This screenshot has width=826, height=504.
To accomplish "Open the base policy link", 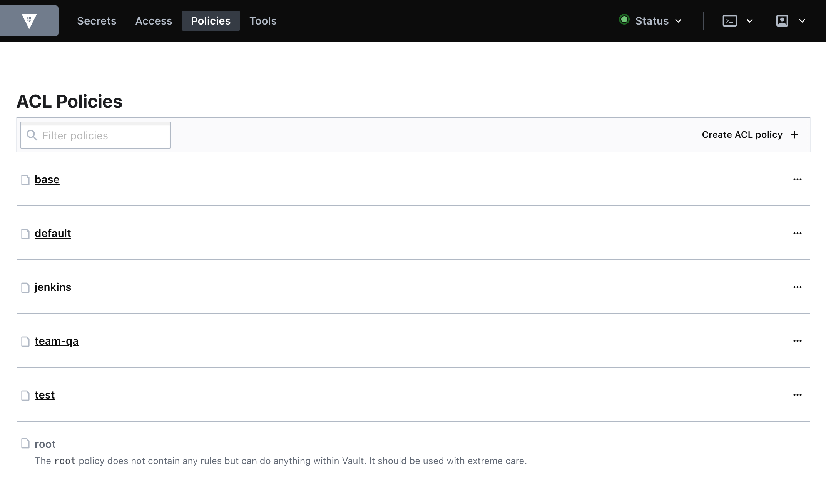I will (47, 179).
